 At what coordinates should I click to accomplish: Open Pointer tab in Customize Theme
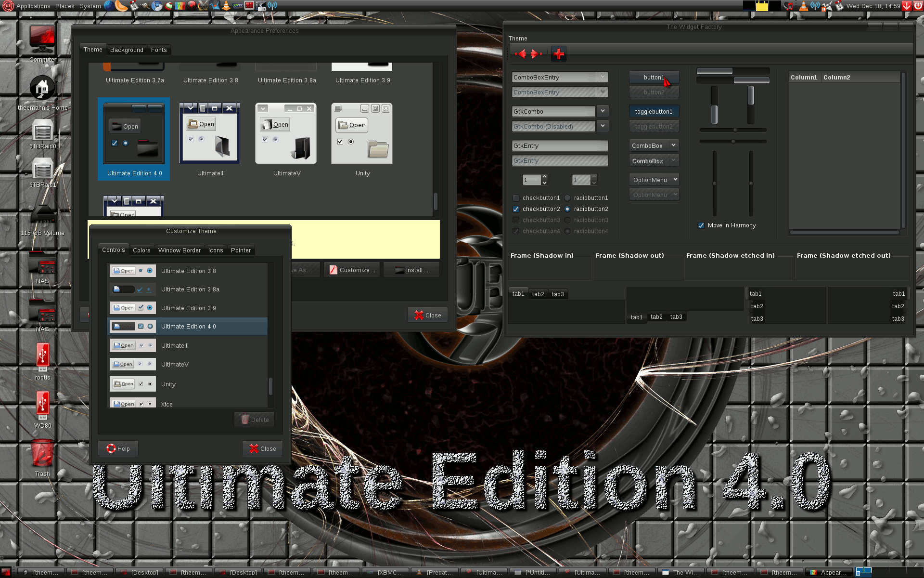[241, 250]
